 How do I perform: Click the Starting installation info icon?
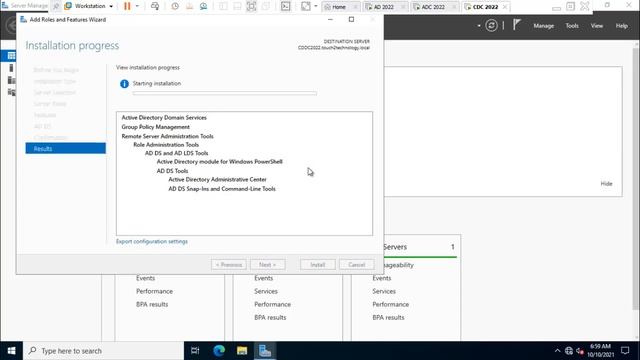click(124, 84)
